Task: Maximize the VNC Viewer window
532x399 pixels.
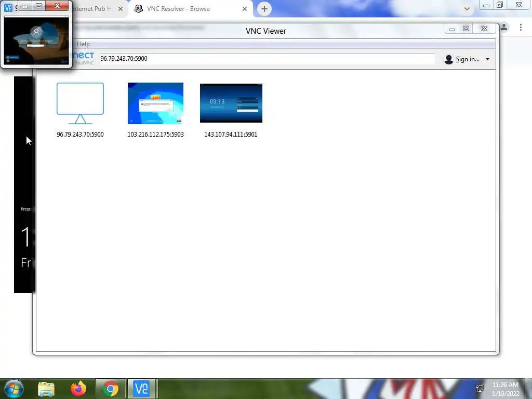Action: tap(466, 29)
